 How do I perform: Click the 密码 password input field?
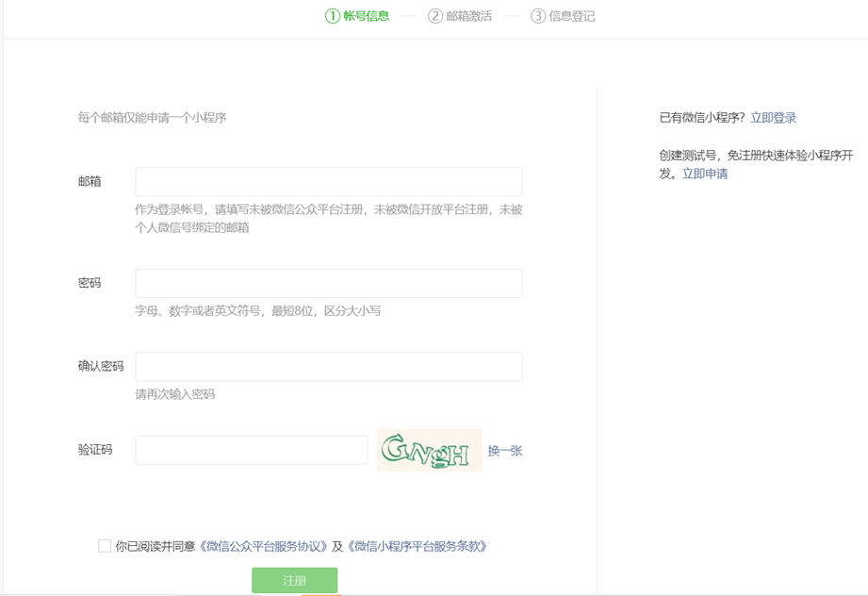pyautogui.click(x=327, y=283)
